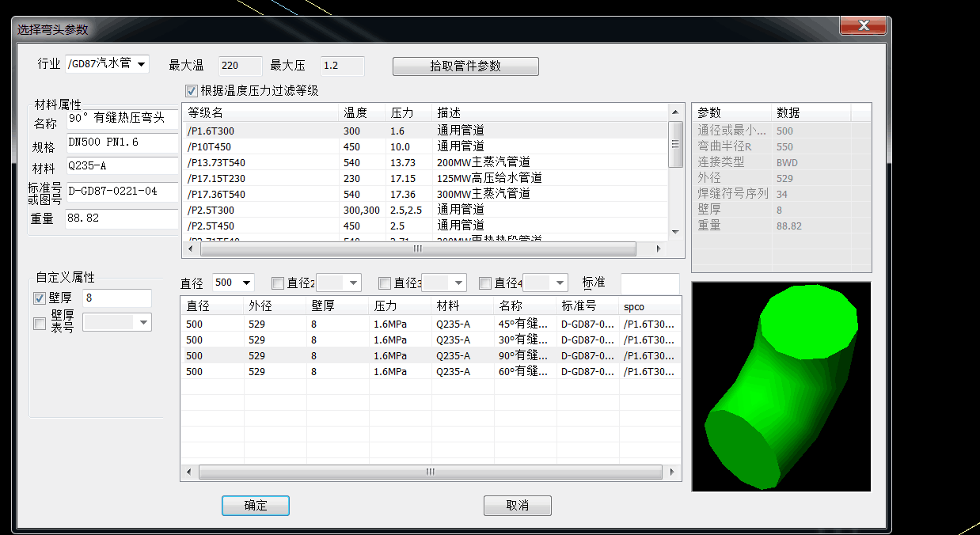Cancel dialog with 取消 button
Screen dimensions: 980x535
517,506
